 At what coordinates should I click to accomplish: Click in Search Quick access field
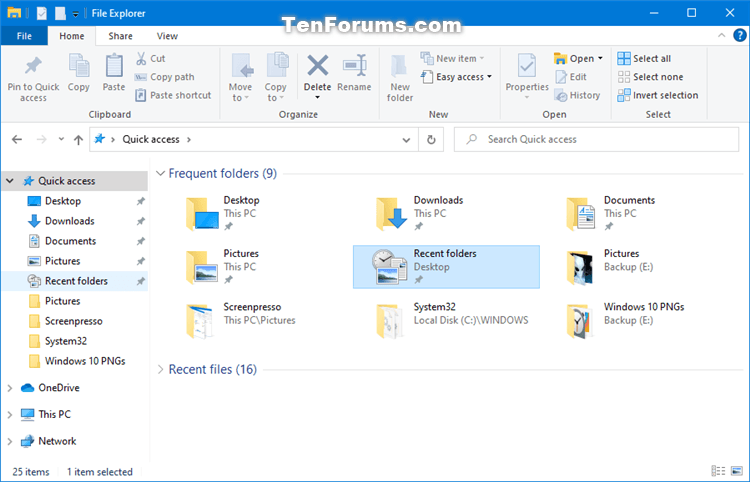click(596, 140)
